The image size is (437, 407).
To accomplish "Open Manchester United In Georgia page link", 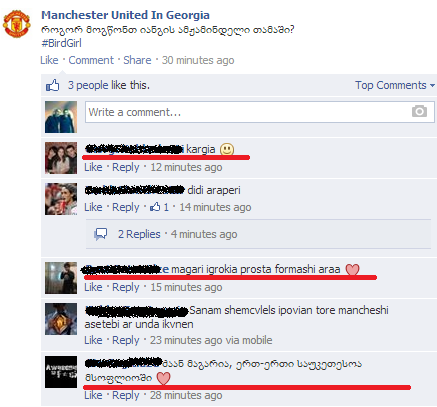I will point(125,15).
